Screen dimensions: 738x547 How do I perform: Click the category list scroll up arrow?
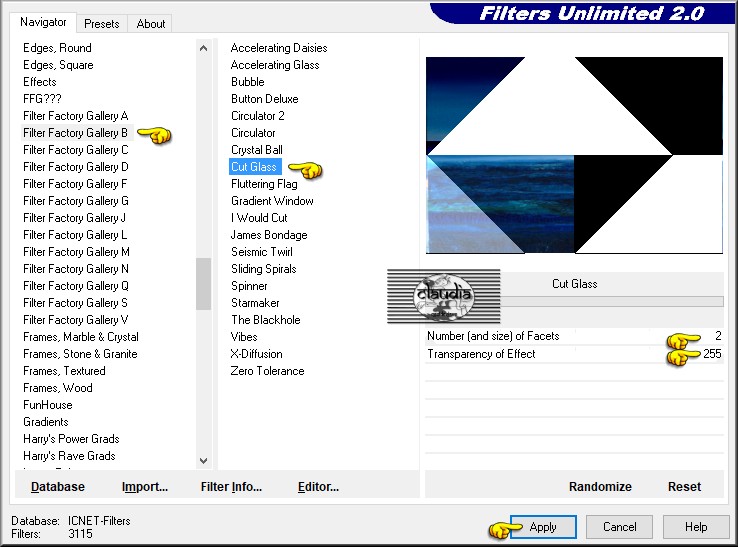203,48
